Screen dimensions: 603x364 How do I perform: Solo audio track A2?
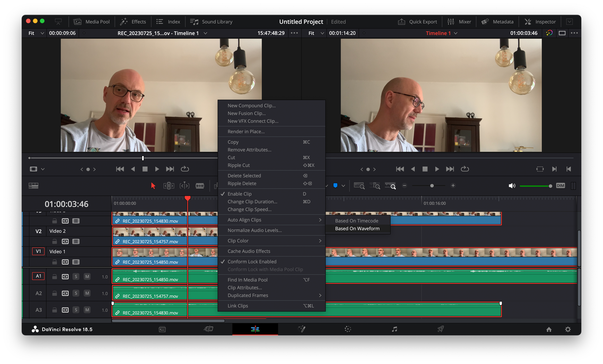point(76,293)
